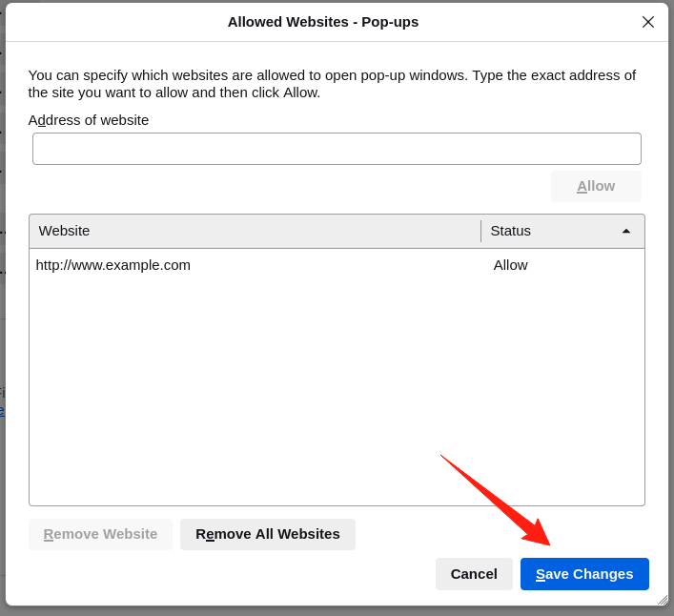Remove All Websites from the list
The image size is (674, 616).
[268, 534]
